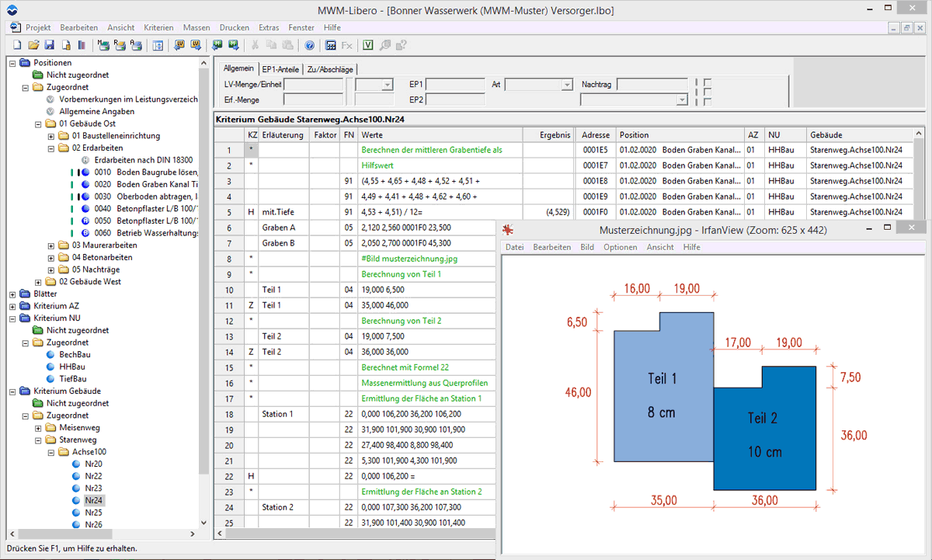The image size is (932, 560).
Task: Collapse the 02 Erdarbeiten node
Action: [51, 148]
